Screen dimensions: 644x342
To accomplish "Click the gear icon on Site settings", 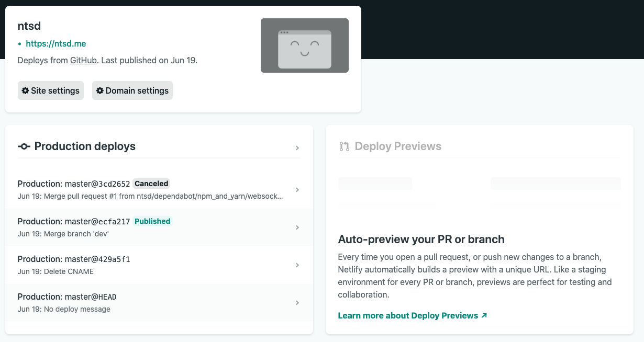I will 25,90.
